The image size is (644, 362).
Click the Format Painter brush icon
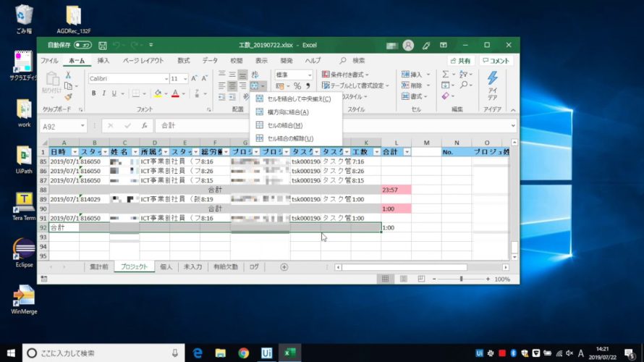pyautogui.click(x=68, y=97)
